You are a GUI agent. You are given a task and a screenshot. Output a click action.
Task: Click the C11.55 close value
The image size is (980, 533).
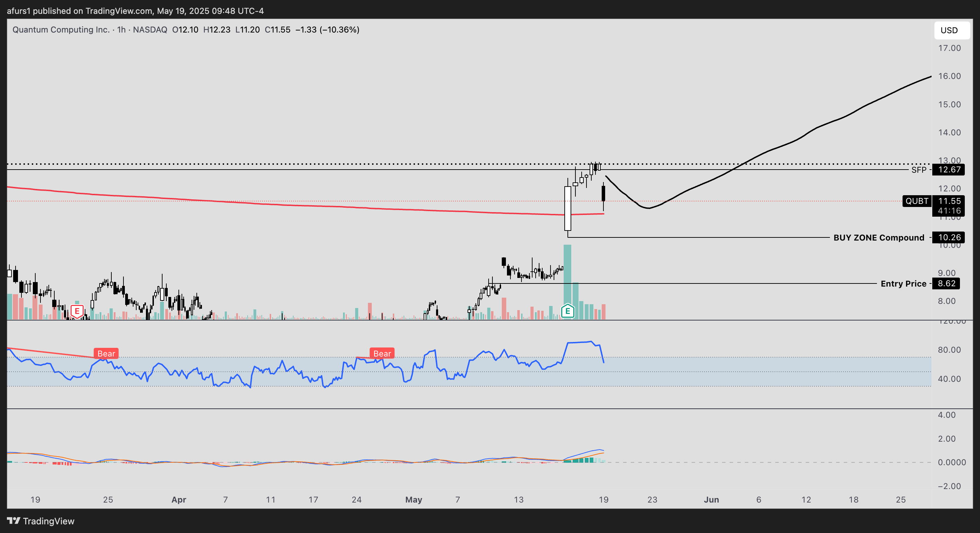click(x=277, y=30)
